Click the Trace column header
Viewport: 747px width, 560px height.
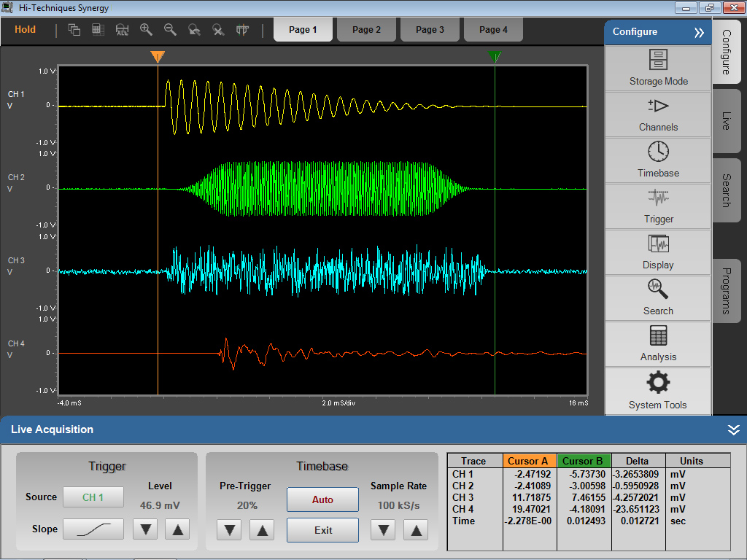[x=474, y=461]
